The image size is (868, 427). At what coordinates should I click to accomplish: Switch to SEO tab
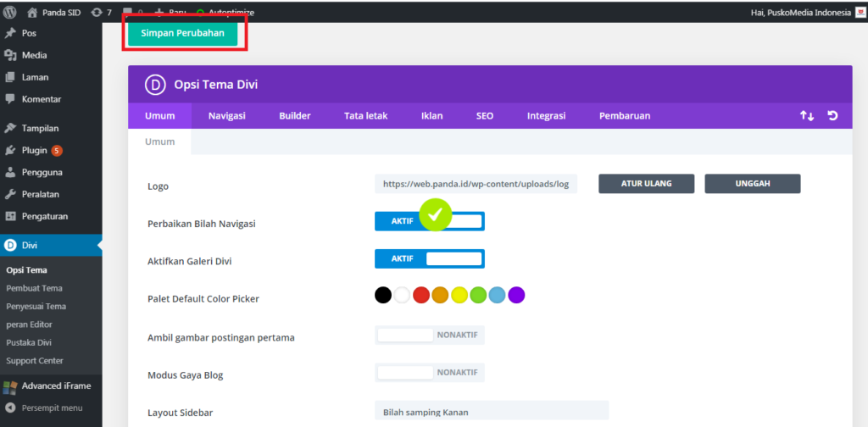point(484,116)
